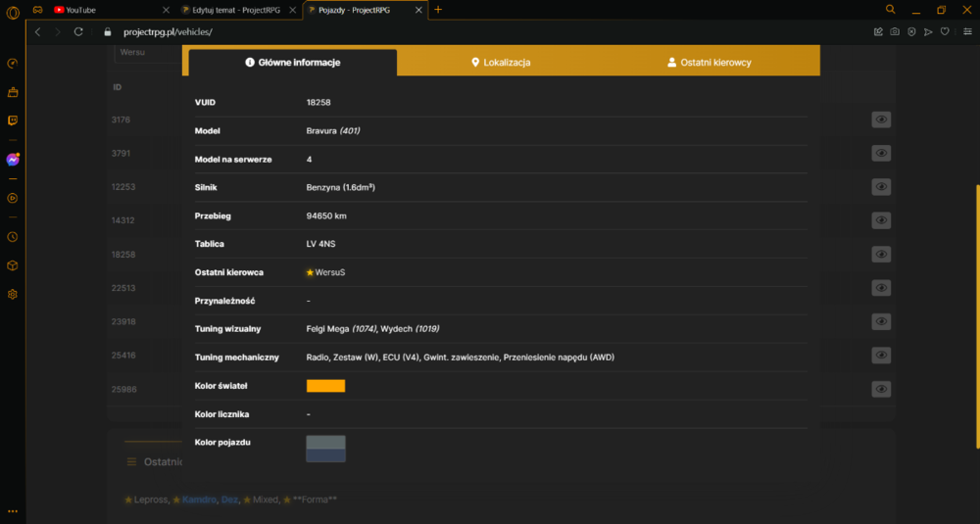Click the mileage value 94650 km

pyautogui.click(x=326, y=216)
